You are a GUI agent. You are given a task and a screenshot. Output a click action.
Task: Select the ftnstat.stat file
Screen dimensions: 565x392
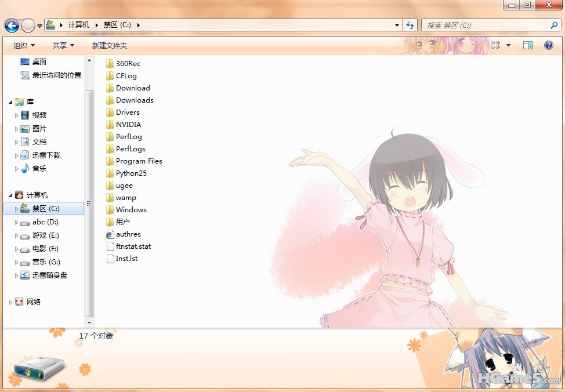pos(133,246)
